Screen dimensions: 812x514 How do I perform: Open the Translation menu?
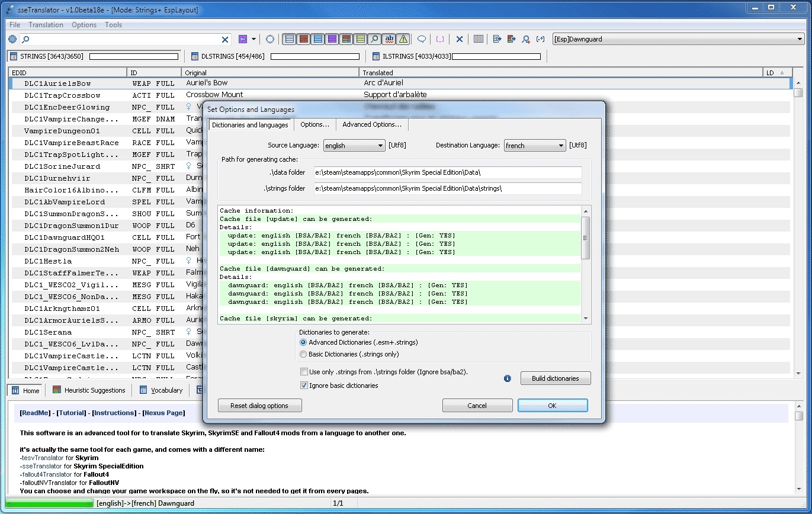pyautogui.click(x=46, y=25)
